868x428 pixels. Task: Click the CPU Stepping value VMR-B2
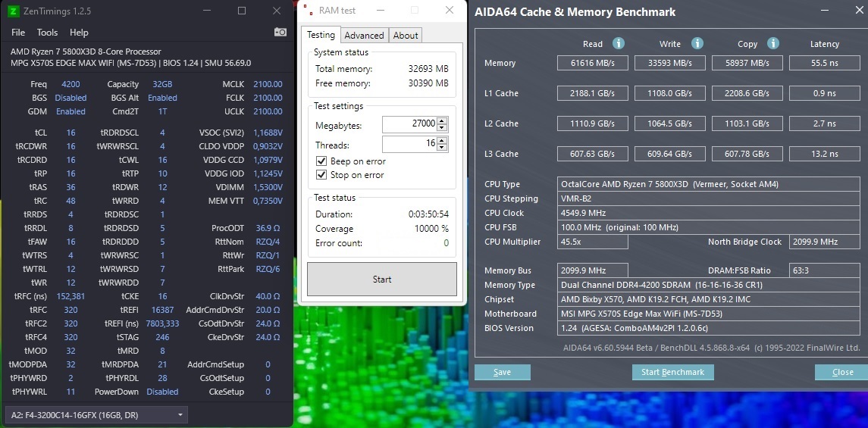(709, 198)
